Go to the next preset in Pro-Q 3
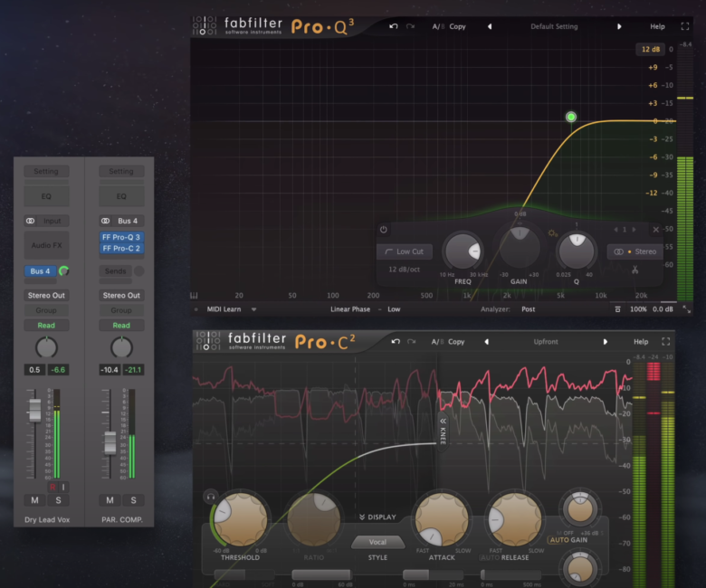 pyautogui.click(x=619, y=26)
